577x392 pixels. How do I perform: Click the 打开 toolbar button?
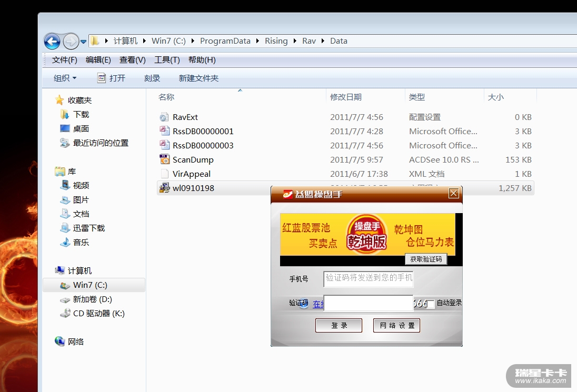[x=112, y=78]
